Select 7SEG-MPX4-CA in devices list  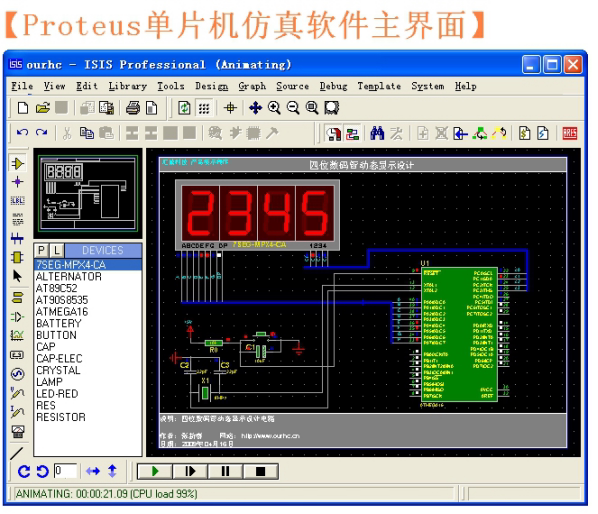[88, 265]
